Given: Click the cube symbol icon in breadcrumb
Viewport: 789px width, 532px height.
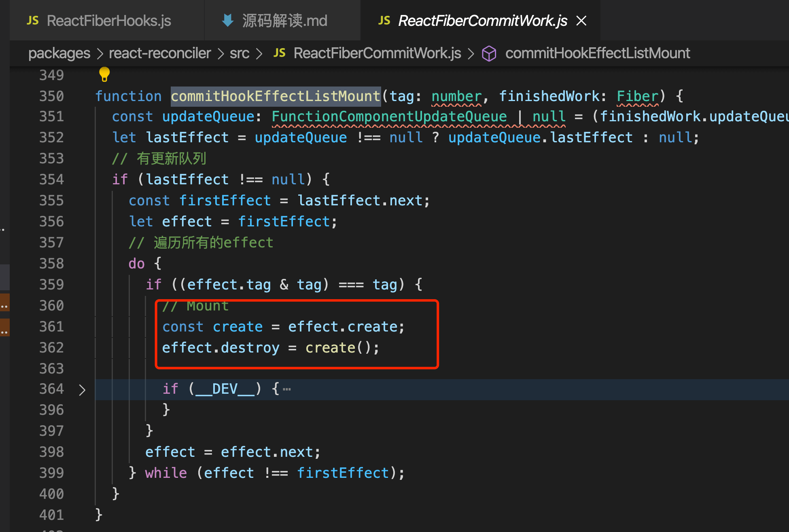Looking at the screenshot, I should (489, 53).
